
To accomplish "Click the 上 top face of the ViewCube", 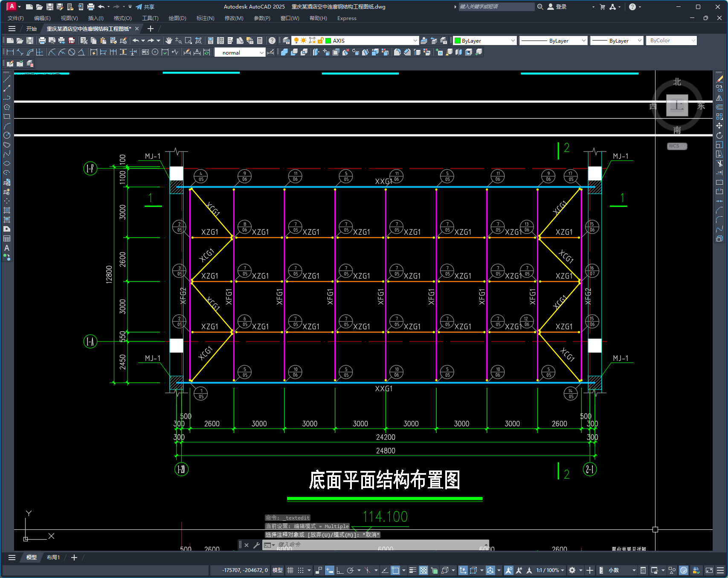I will pos(677,105).
